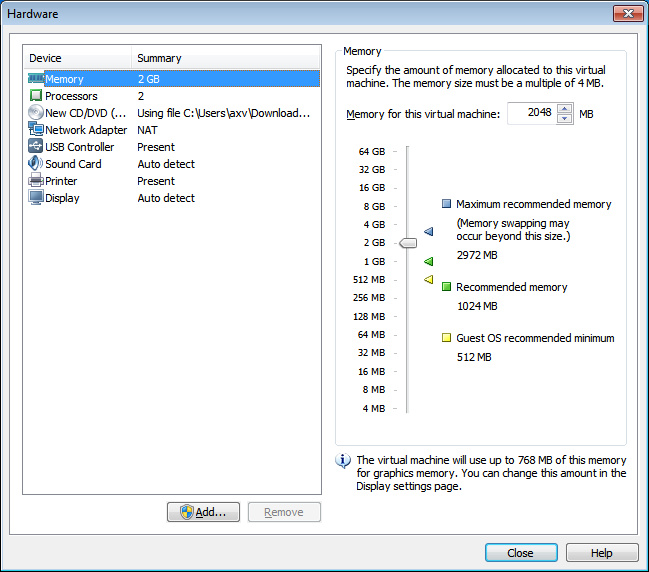Click the 16 GB scale label
Viewport: 649px width, 572px height.
pyautogui.click(x=372, y=187)
